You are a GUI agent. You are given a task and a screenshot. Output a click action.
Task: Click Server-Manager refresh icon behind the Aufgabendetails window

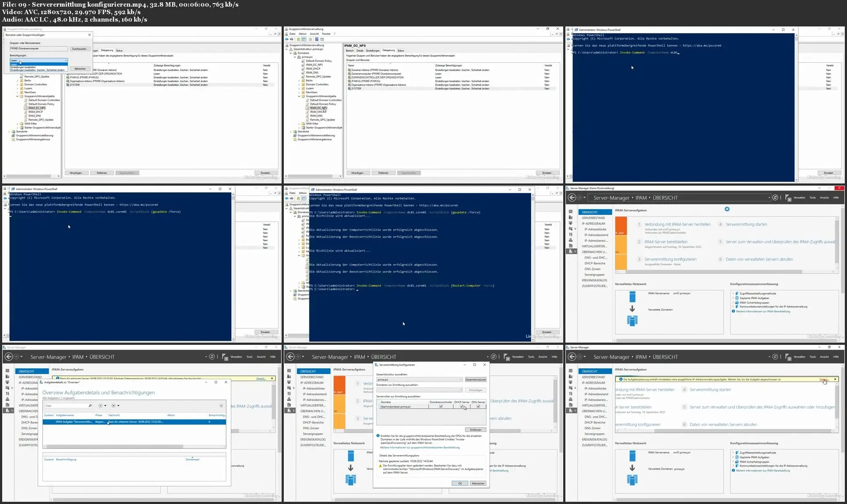pyautogui.click(x=212, y=357)
